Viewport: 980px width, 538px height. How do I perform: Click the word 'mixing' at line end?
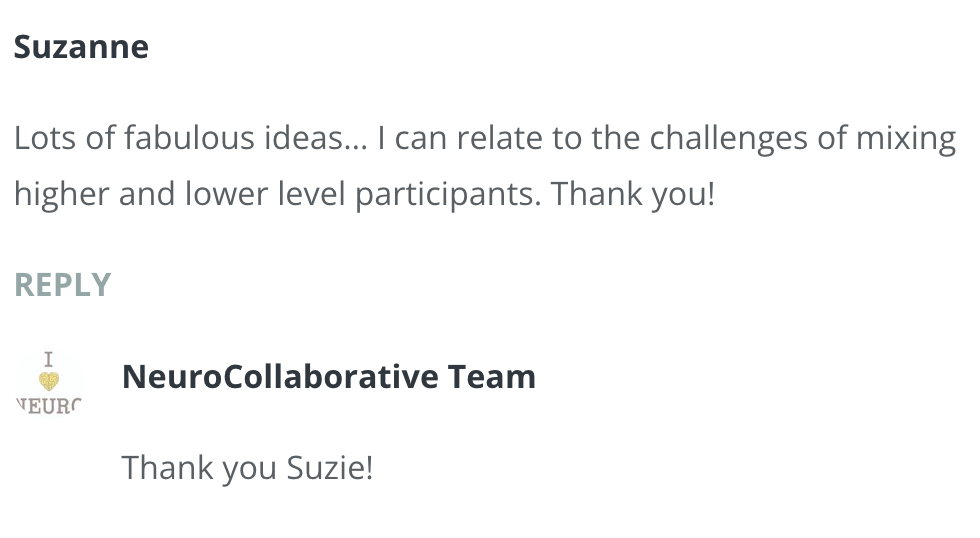click(x=905, y=138)
